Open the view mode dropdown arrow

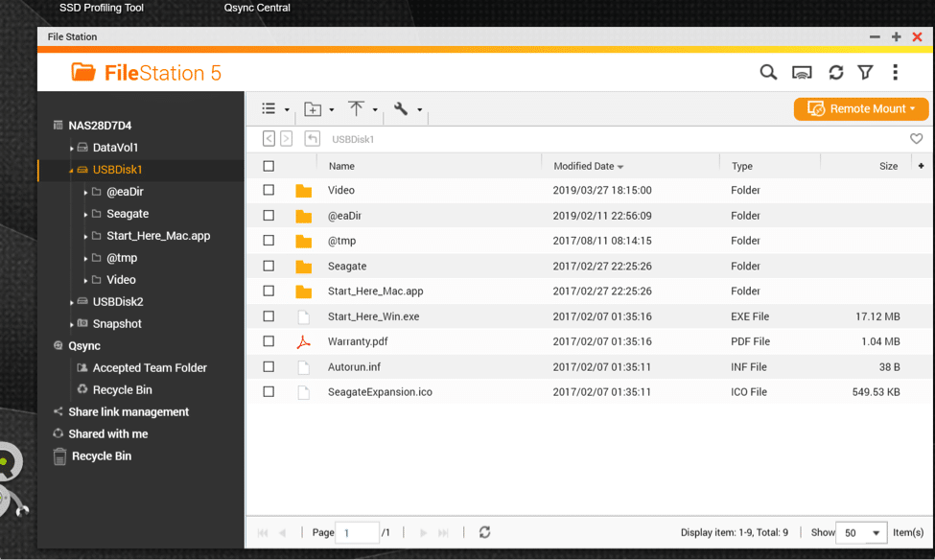tap(287, 109)
